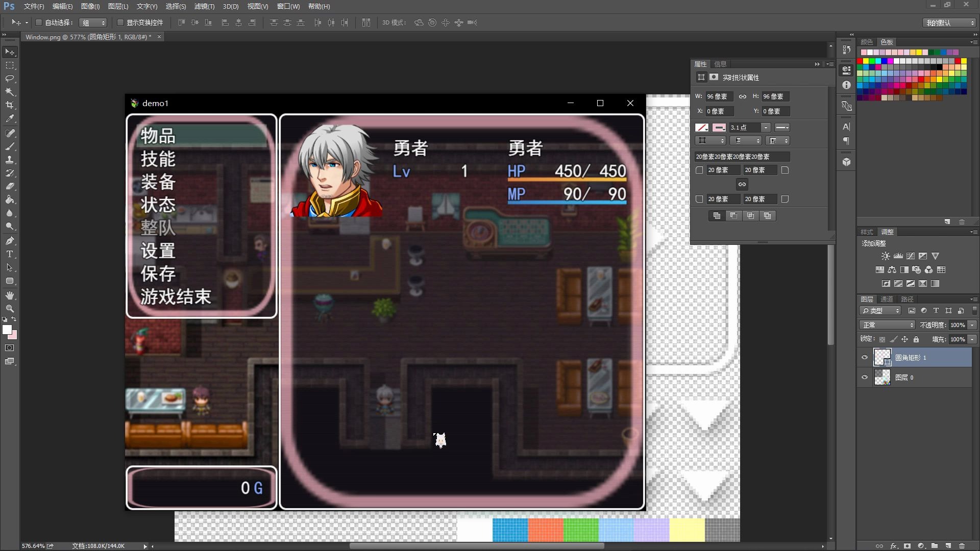
Task: Lock layer position with move-lock icon
Action: coord(904,339)
